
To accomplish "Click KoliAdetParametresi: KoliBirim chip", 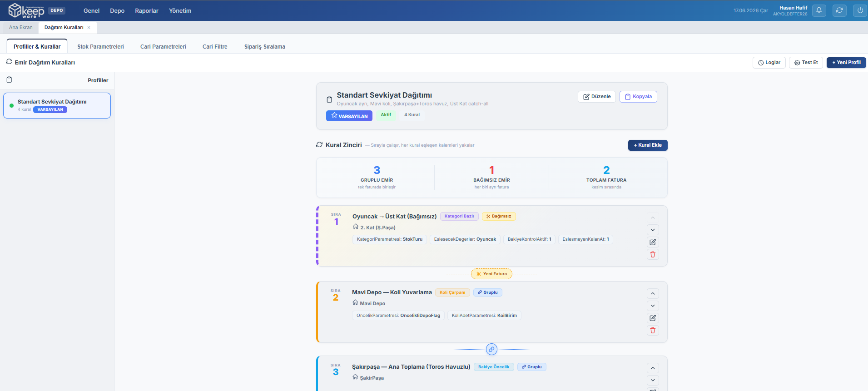I will (484, 316).
